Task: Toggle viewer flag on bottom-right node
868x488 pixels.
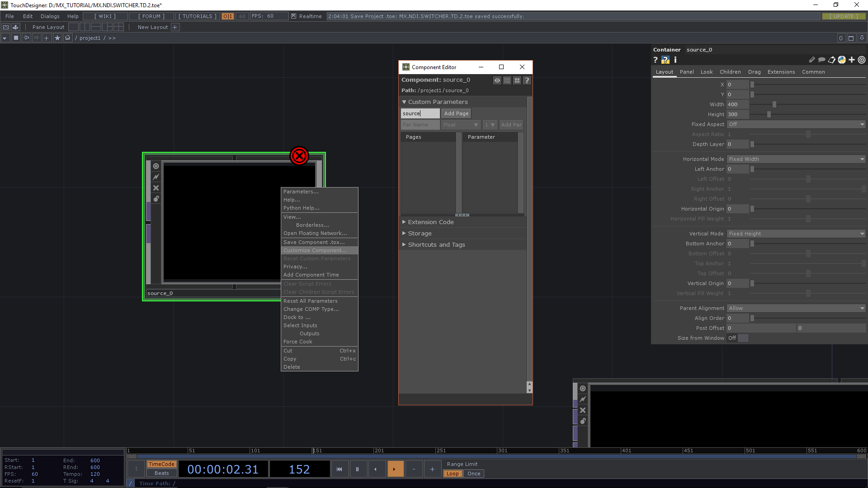Action: [583, 389]
